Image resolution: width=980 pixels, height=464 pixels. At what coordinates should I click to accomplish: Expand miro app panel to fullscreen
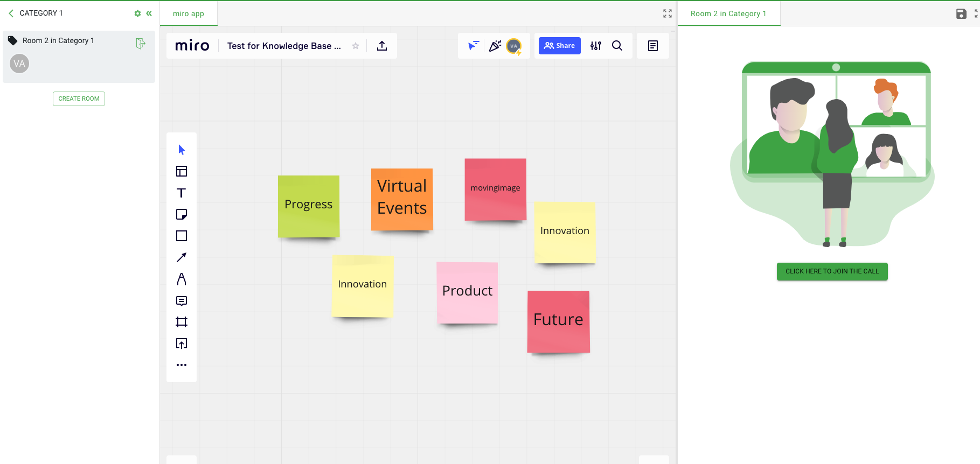coord(668,13)
